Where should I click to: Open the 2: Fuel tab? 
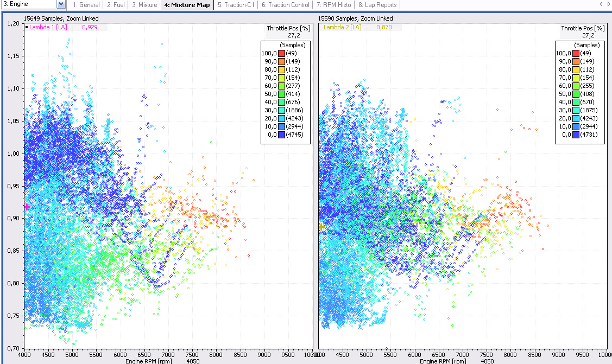(116, 5)
